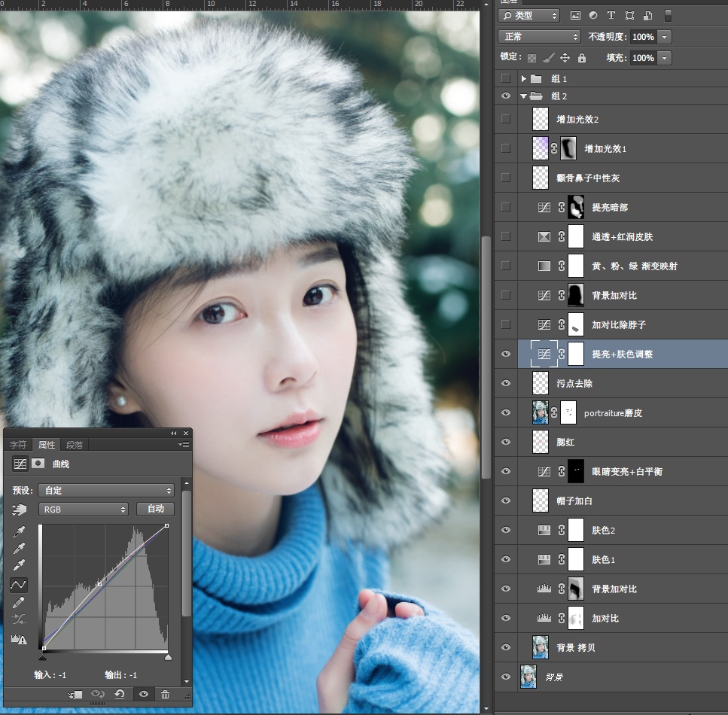Open blend mode 正常 dropdown
The image size is (728, 715).
click(540, 37)
